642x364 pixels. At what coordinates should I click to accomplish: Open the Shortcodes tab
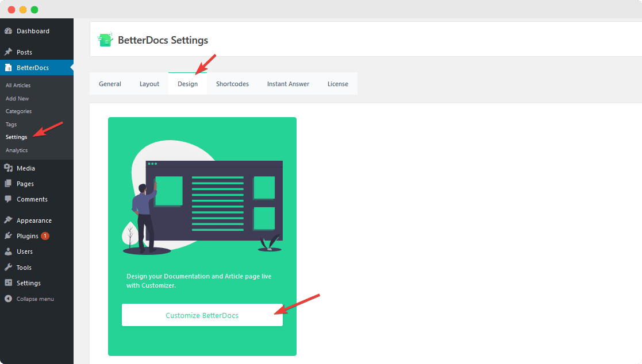coord(232,83)
